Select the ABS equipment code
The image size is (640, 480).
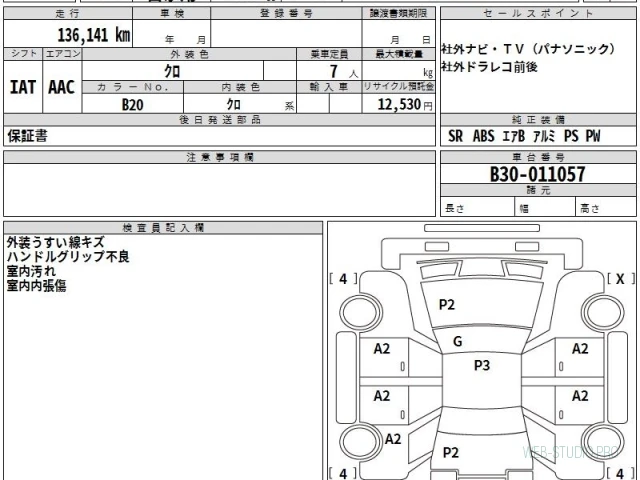coord(484,136)
